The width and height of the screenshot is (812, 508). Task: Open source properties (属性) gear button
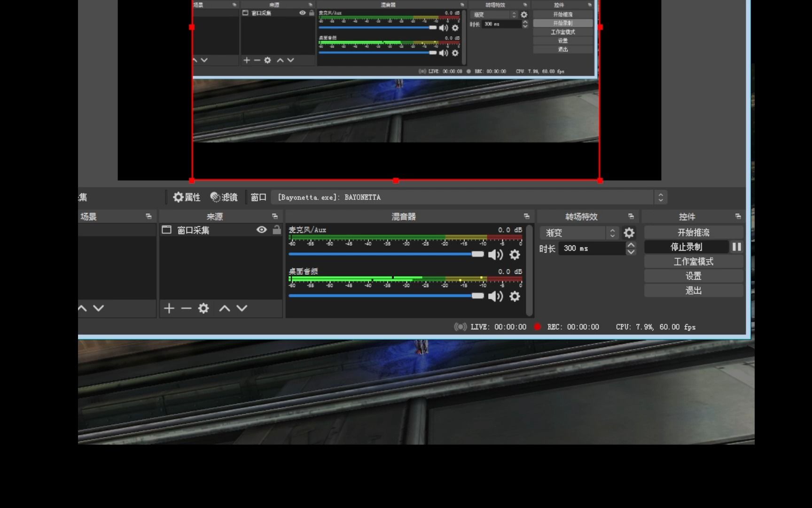coord(187,197)
